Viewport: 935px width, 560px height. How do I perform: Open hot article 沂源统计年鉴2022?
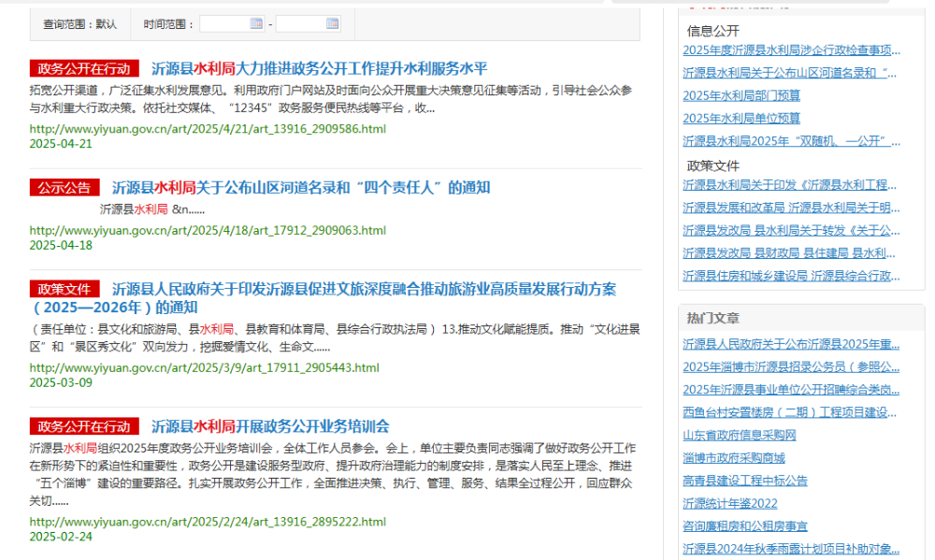coord(729,503)
